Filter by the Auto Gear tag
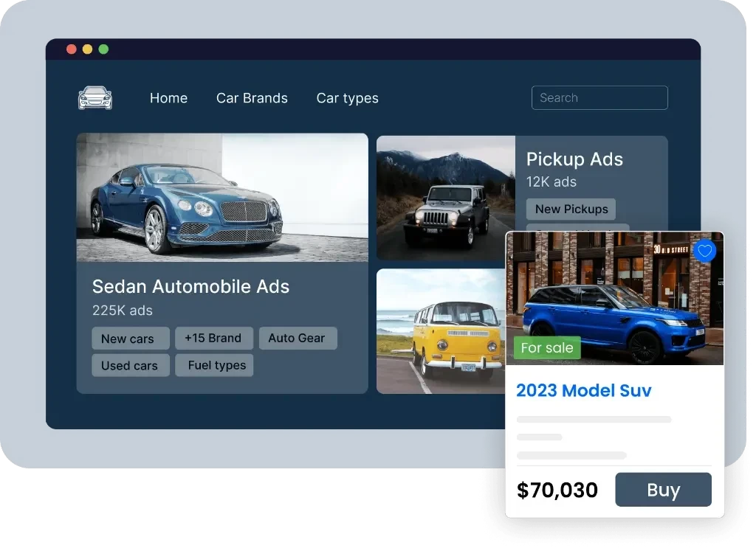756x551 pixels. (x=297, y=338)
